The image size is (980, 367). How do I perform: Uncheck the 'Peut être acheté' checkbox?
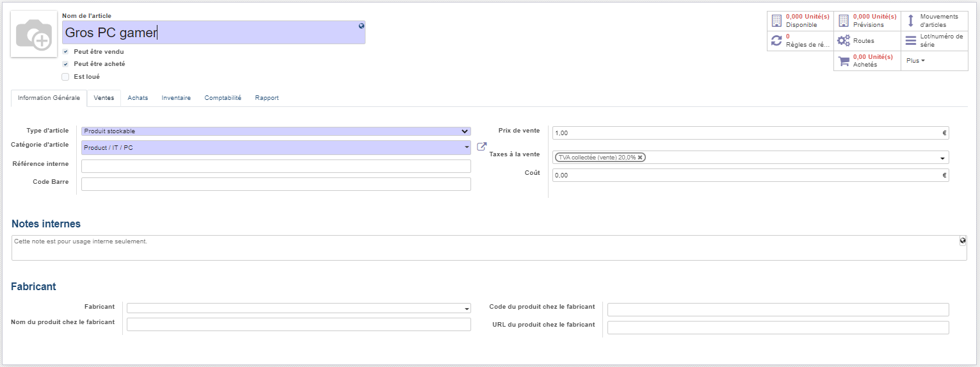tap(65, 64)
